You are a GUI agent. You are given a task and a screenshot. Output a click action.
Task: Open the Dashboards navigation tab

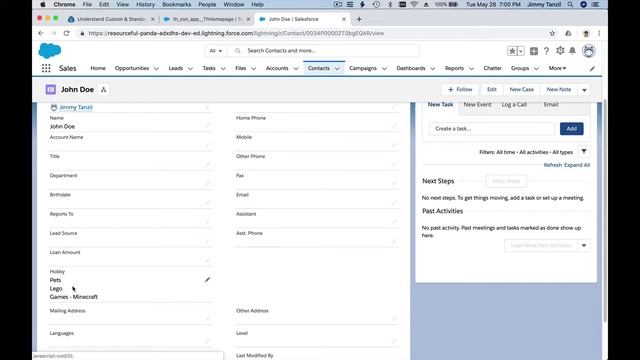[x=411, y=68]
